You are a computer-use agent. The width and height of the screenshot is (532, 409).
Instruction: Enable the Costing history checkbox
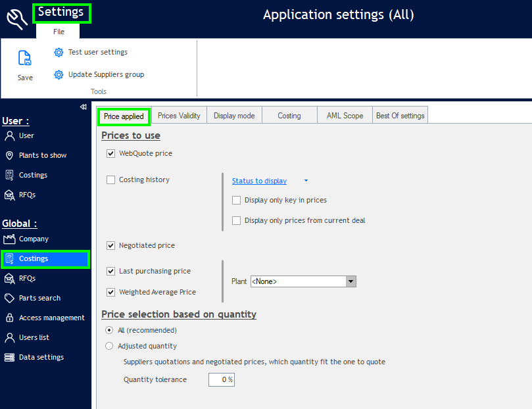(110, 180)
